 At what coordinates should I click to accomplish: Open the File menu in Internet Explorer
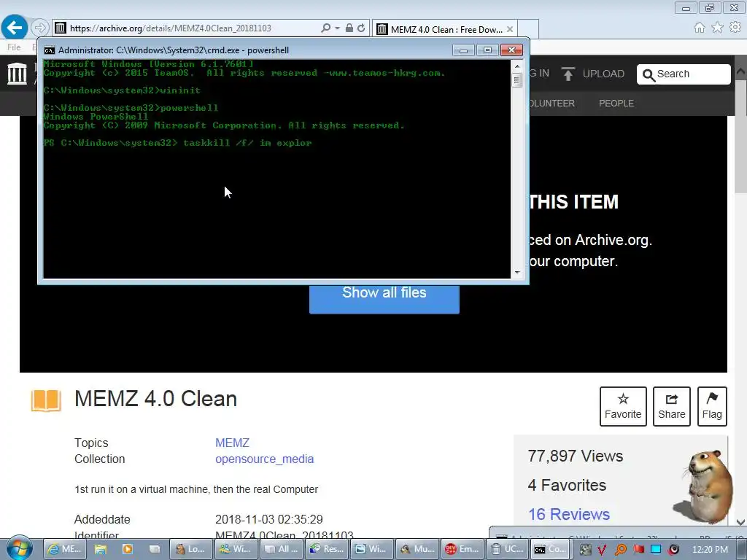tap(14, 47)
